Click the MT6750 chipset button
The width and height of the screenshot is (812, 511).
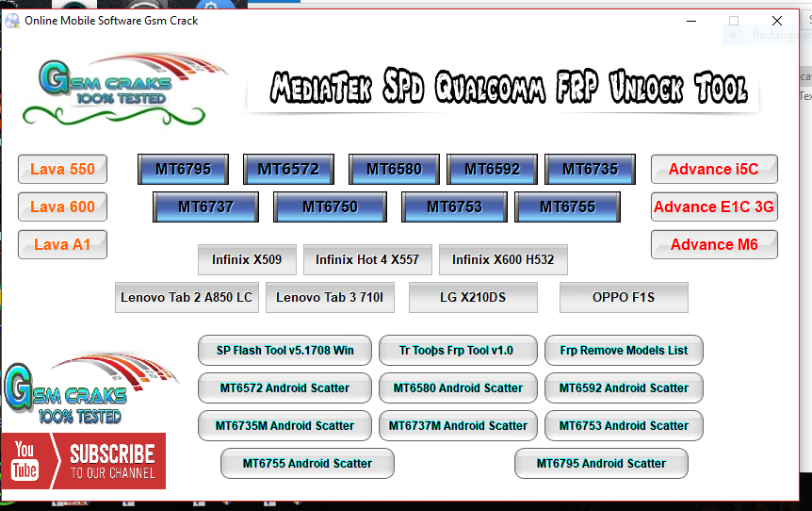click(x=330, y=206)
